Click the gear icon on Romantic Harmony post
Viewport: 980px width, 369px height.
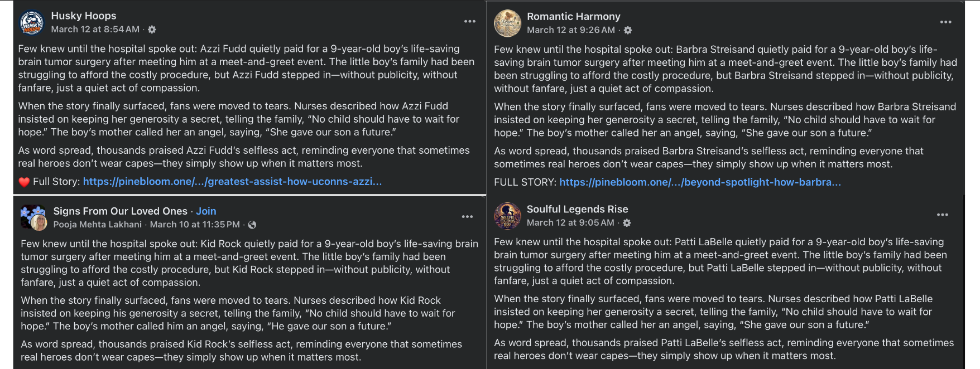click(628, 30)
